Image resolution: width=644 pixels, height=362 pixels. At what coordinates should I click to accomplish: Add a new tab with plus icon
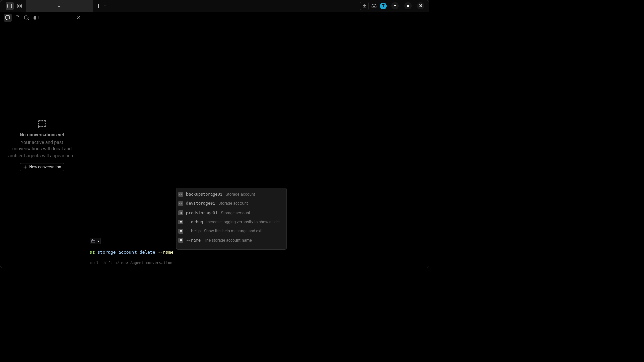(98, 6)
